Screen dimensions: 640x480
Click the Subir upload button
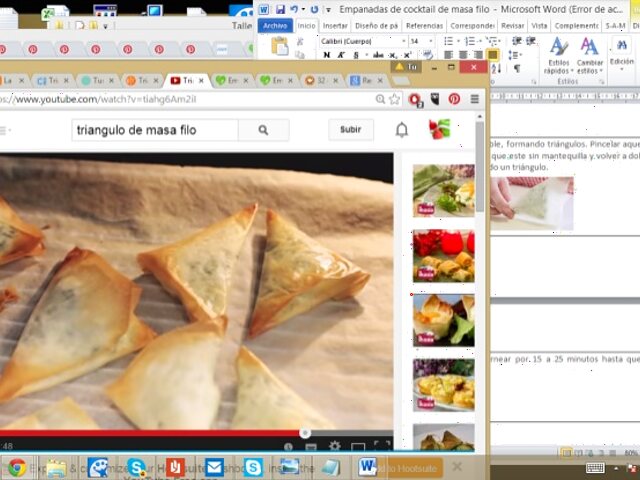[351, 129]
